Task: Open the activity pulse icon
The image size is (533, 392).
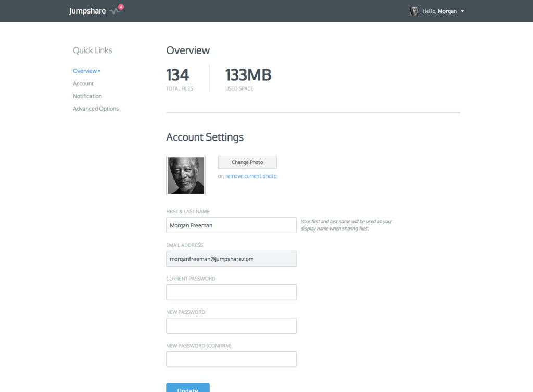Action: coord(115,11)
